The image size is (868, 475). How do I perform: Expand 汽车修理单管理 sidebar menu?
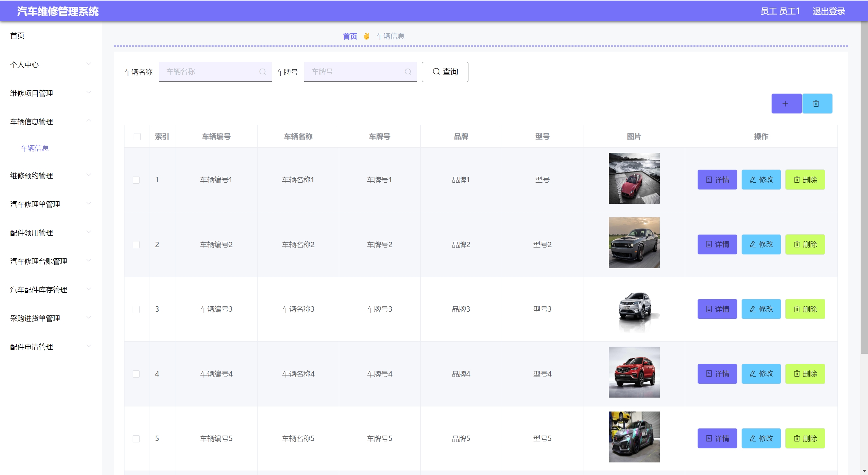(x=51, y=204)
